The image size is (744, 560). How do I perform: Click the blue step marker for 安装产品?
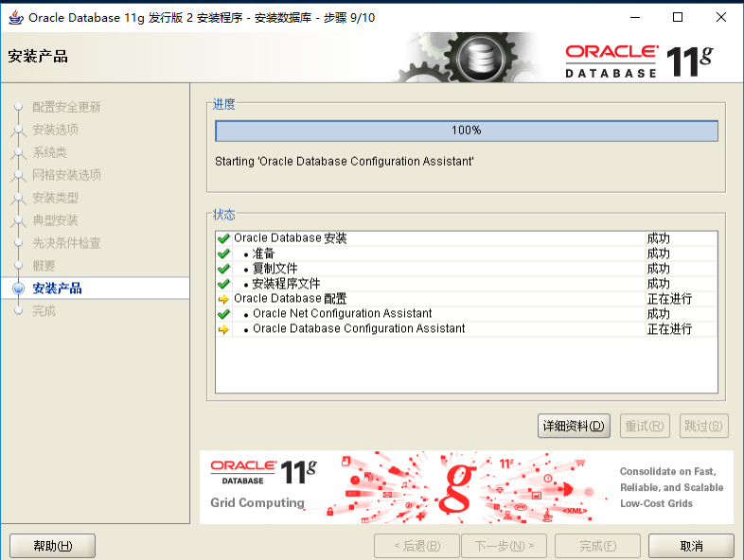19,289
